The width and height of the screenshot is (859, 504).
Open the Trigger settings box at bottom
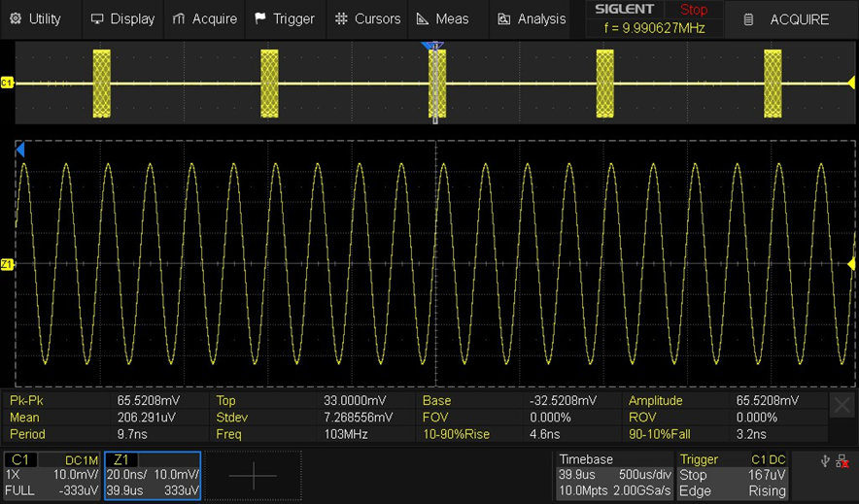point(733,475)
